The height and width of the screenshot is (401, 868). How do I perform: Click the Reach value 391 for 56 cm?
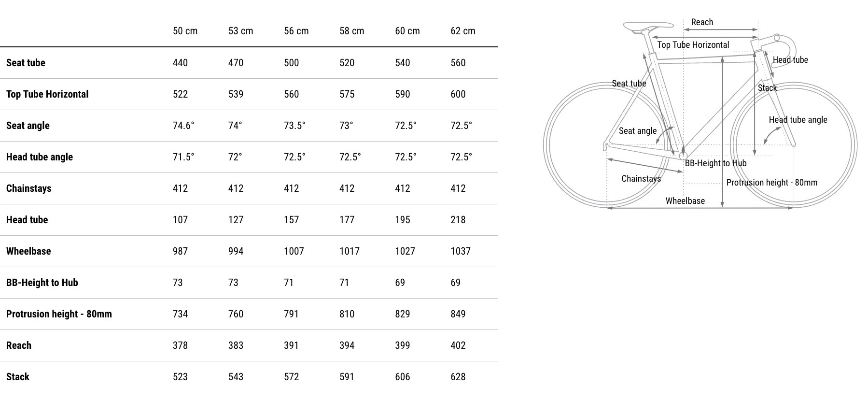[x=291, y=345]
